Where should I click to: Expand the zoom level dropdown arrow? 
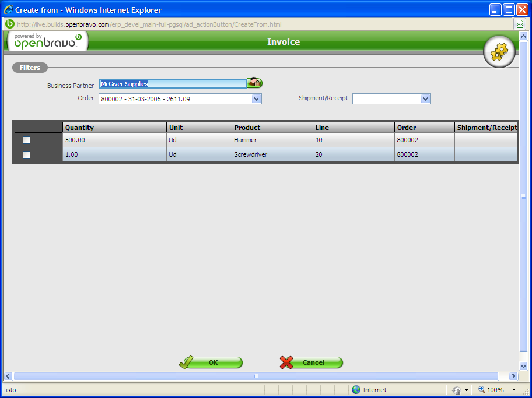click(x=514, y=390)
